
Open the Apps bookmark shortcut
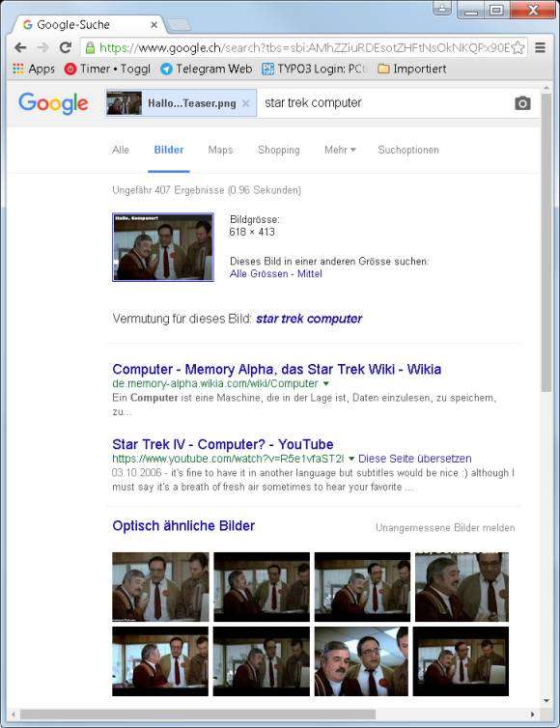[x=34, y=69]
